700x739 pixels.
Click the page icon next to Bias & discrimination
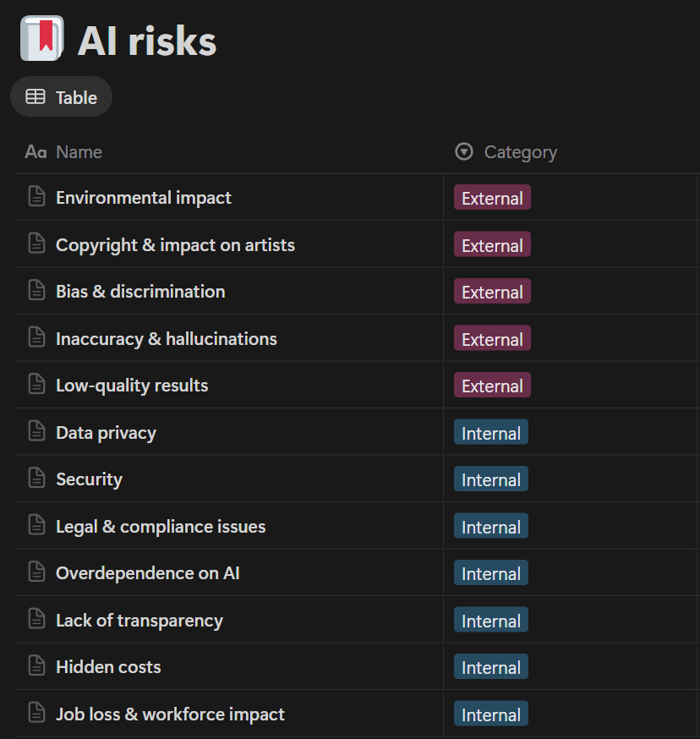click(x=36, y=291)
